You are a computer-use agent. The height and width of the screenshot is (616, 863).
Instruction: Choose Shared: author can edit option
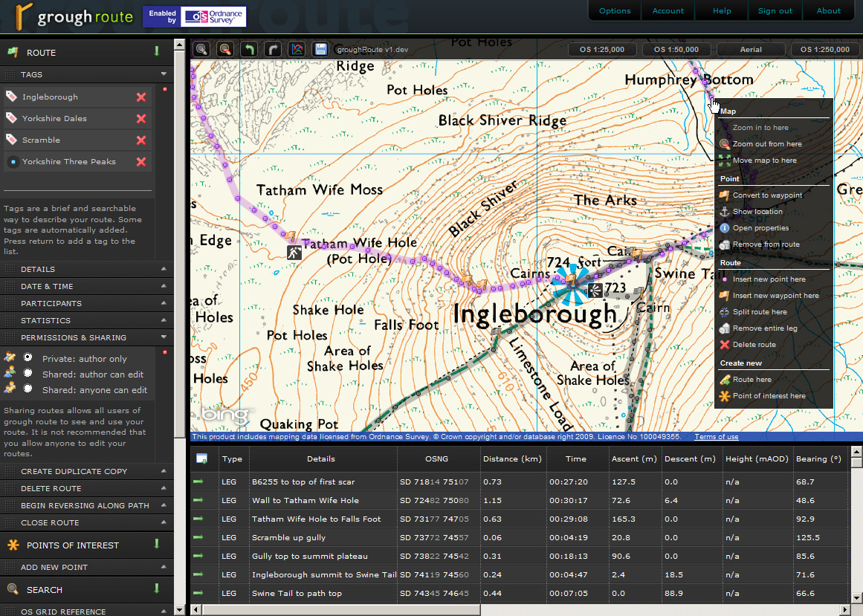[28, 374]
